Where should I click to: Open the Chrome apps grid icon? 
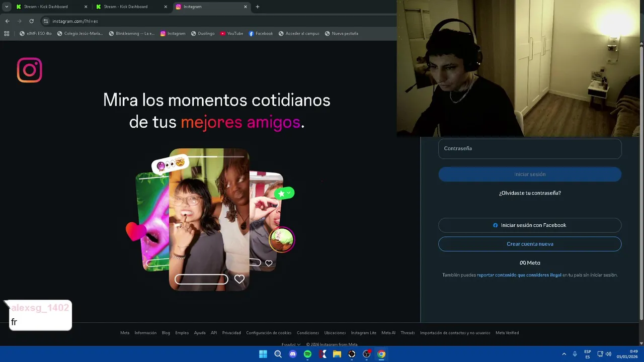click(7, 34)
